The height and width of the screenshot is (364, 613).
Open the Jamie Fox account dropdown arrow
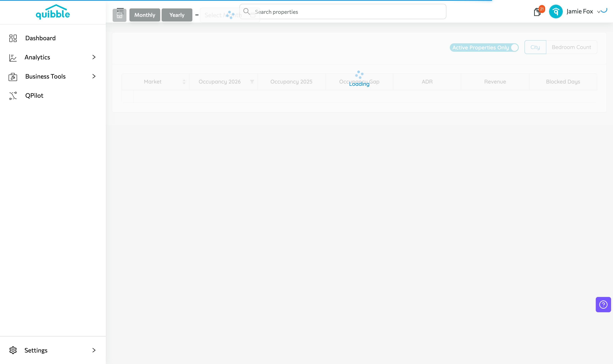(x=598, y=12)
